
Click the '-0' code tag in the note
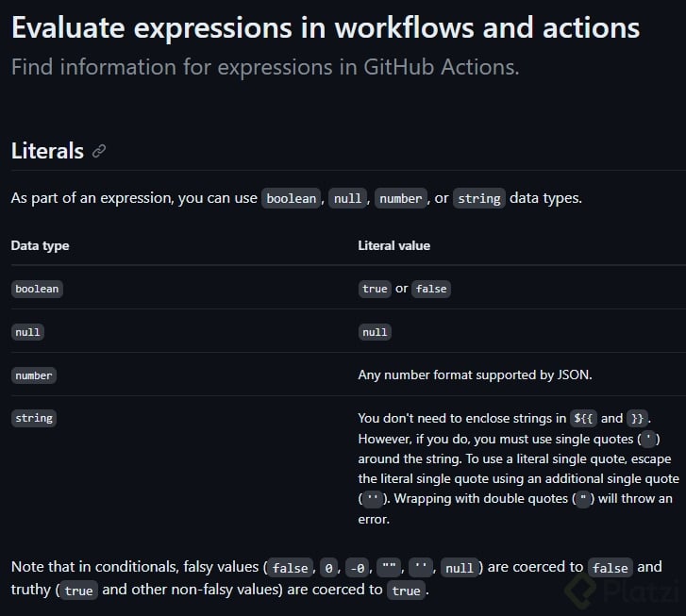(356, 568)
